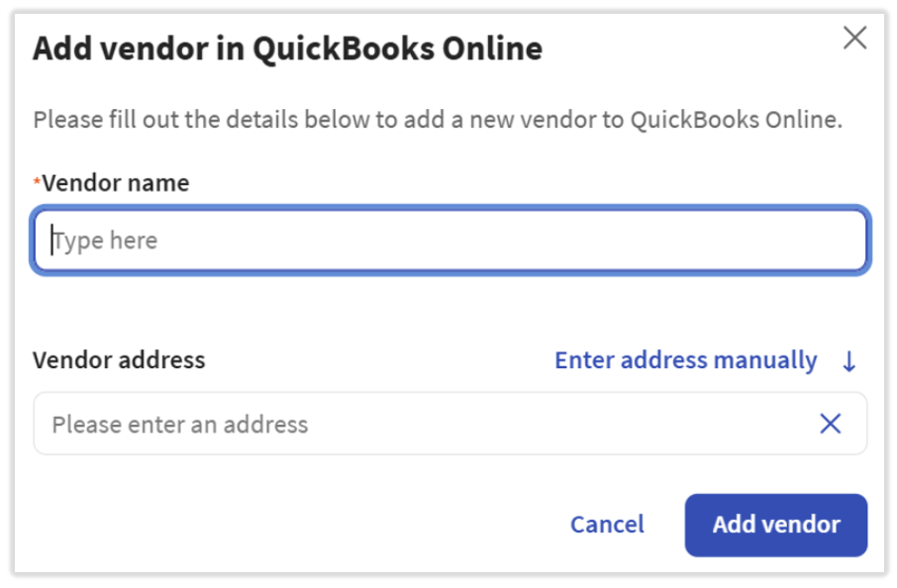
Task: Click the Vendor address label
Action: tap(119, 360)
